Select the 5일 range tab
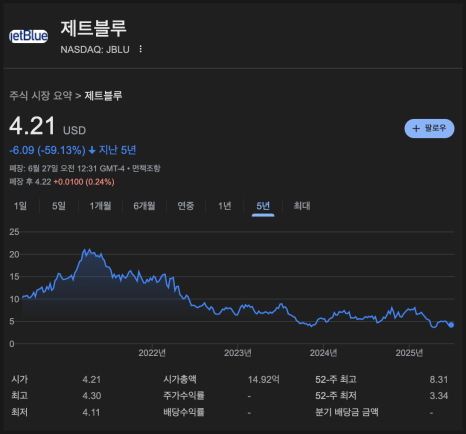The width and height of the screenshot is (466, 434). (59, 206)
